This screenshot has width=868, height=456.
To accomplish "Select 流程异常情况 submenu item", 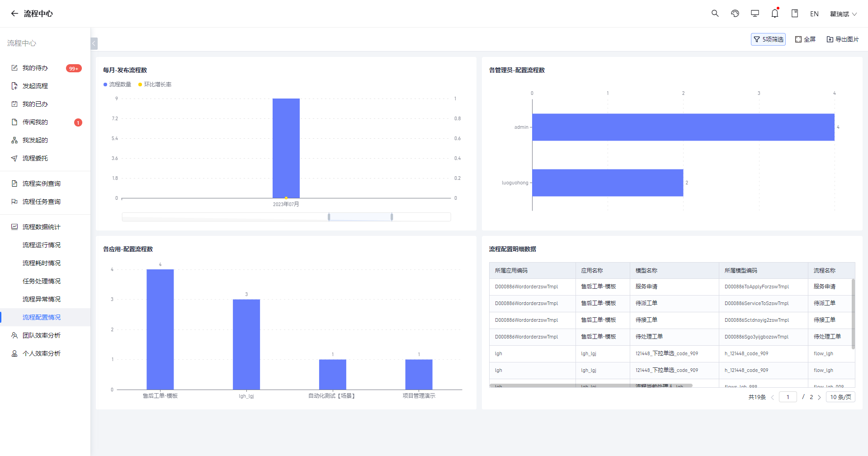I will tap(45, 299).
